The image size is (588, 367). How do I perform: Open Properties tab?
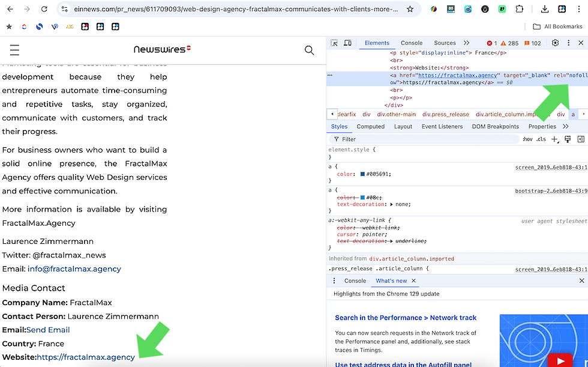click(x=542, y=127)
